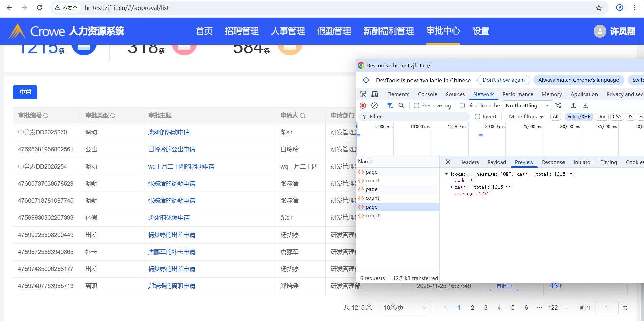Click the blue 重置 button
Viewport: 644px width, 321px height.
pyautogui.click(x=25, y=92)
